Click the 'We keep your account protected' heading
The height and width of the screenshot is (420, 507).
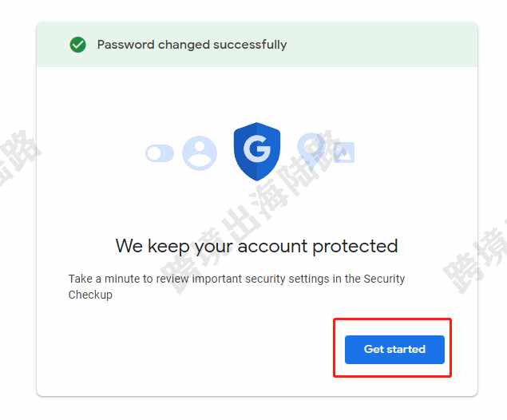tap(257, 247)
